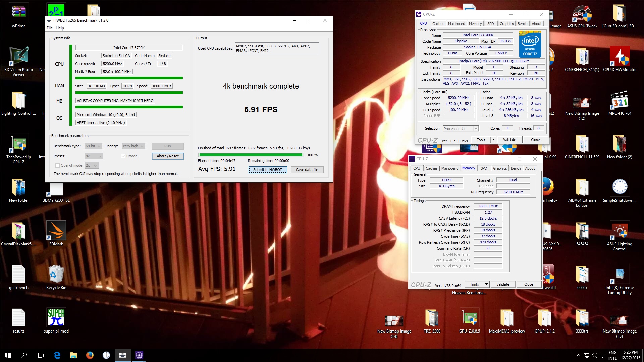The image size is (644, 362).
Task: Click Save data file button
Action: (307, 170)
